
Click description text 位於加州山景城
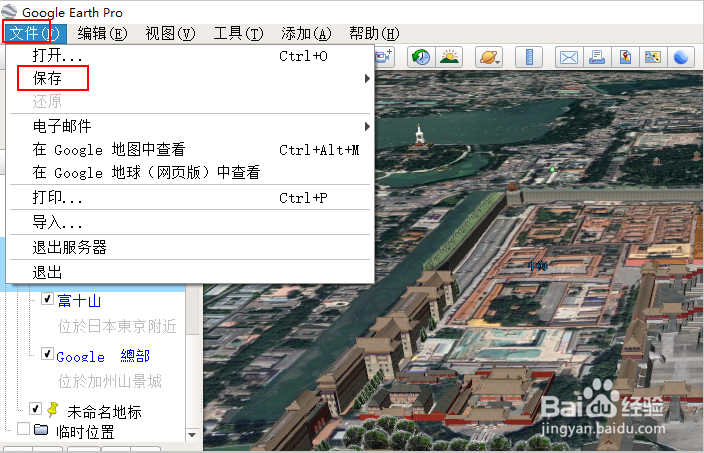[110, 381]
